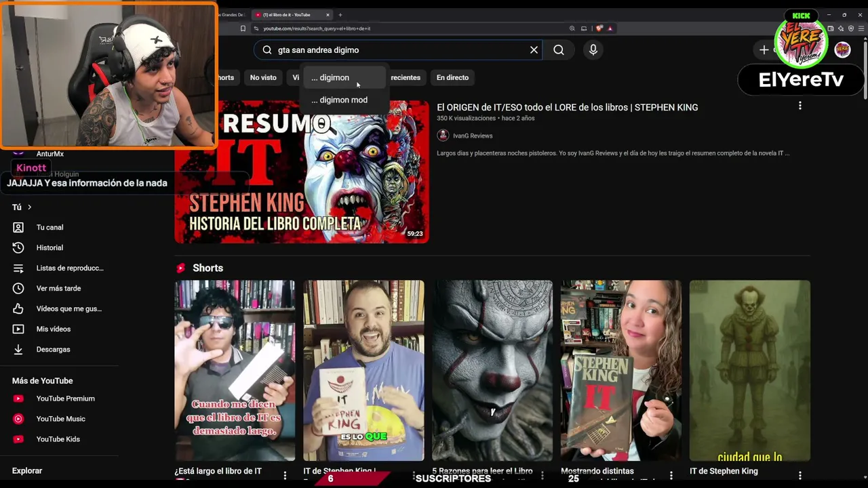Play the 'Historia del libro completa' video thumbnail

(302, 171)
